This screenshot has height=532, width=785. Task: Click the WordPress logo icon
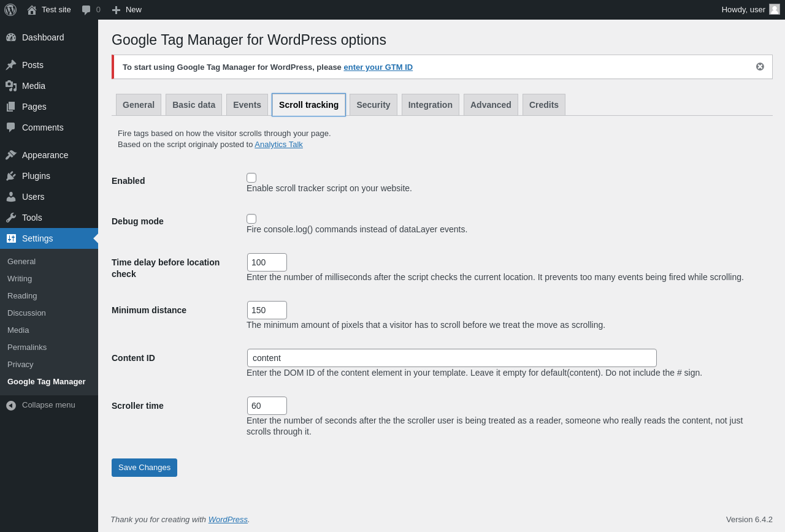(x=10, y=10)
